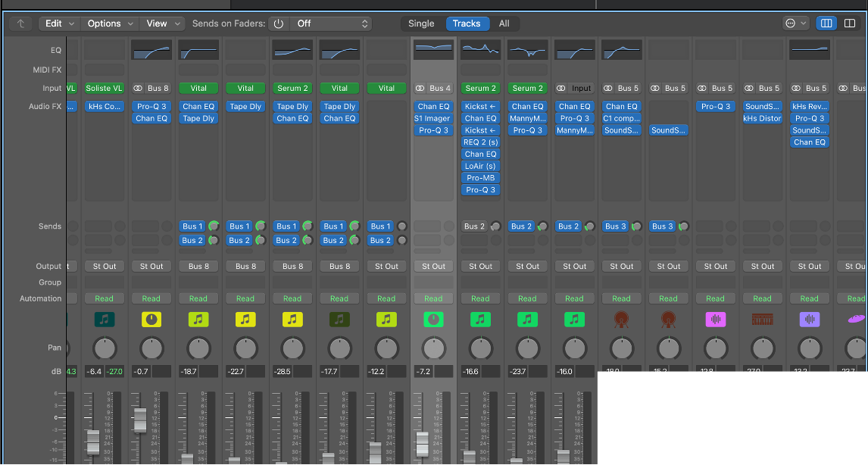The width and height of the screenshot is (868, 465).
Task: Open Bus 8 output slot on the -18.7 dB strip
Action: [198, 267]
